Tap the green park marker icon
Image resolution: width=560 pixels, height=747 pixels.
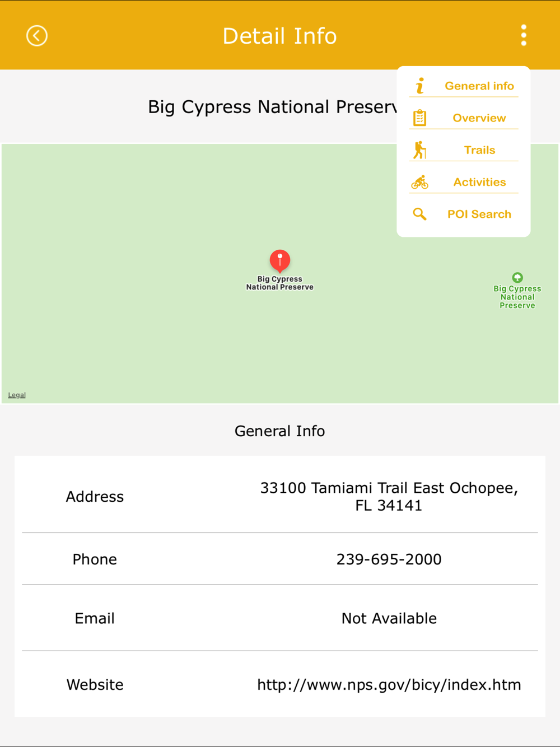[517, 277]
